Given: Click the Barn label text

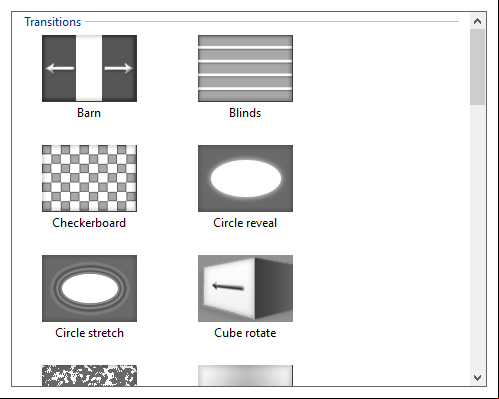Looking at the screenshot, I should (x=89, y=113).
